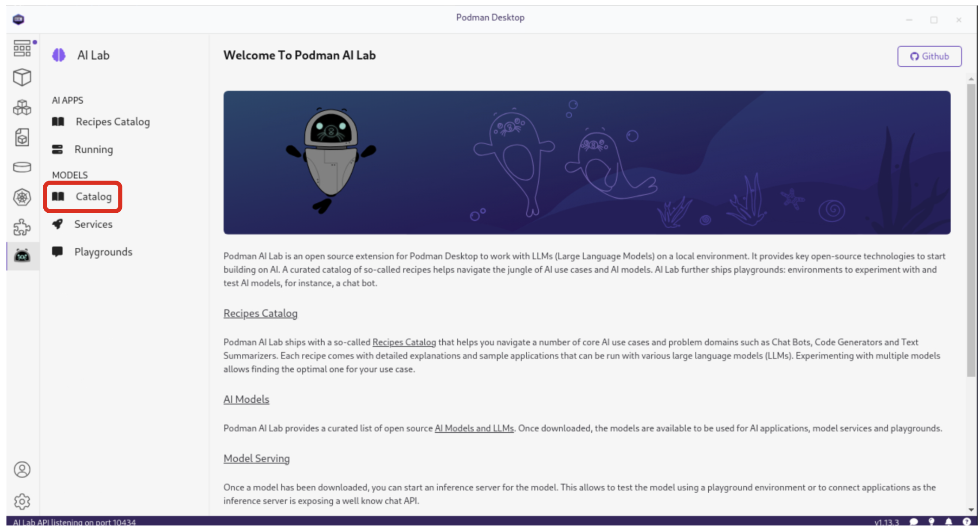980x529 pixels.
Task: Open the Recipes Catalog menu item
Action: point(112,121)
